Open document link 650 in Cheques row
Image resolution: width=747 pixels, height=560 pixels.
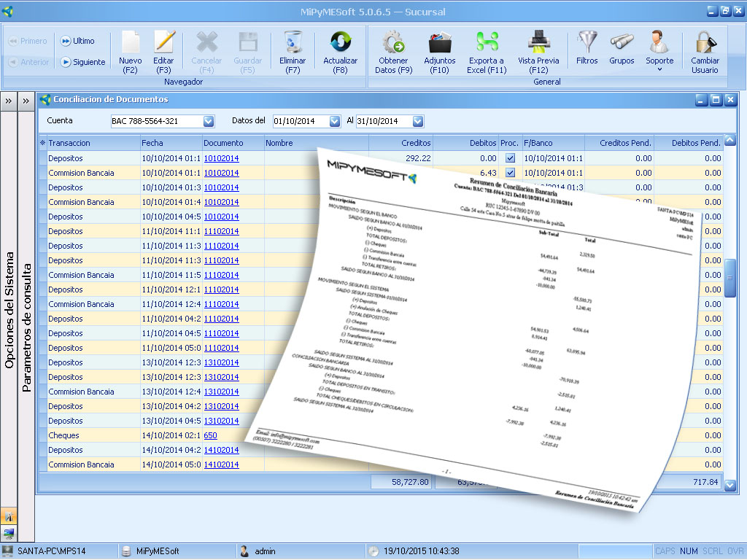(x=210, y=435)
